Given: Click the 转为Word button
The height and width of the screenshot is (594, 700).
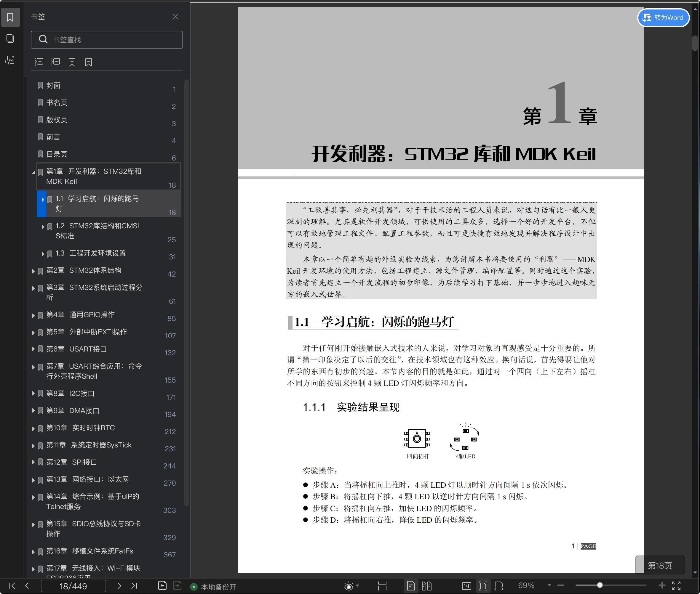Looking at the screenshot, I should [663, 17].
